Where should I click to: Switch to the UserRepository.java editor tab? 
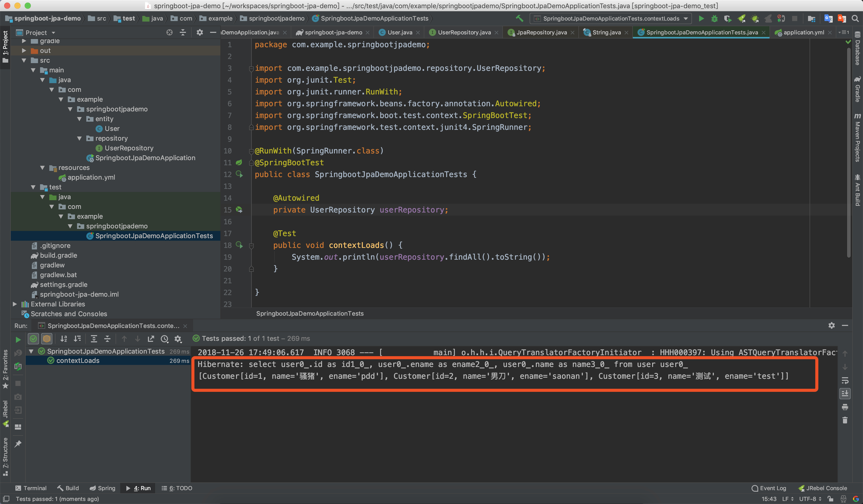click(464, 32)
